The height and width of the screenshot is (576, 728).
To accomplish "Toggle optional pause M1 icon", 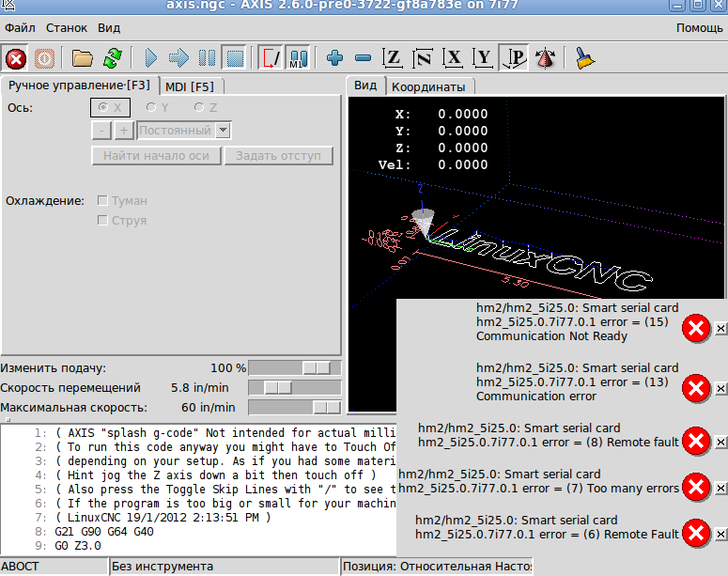I will click(x=298, y=59).
